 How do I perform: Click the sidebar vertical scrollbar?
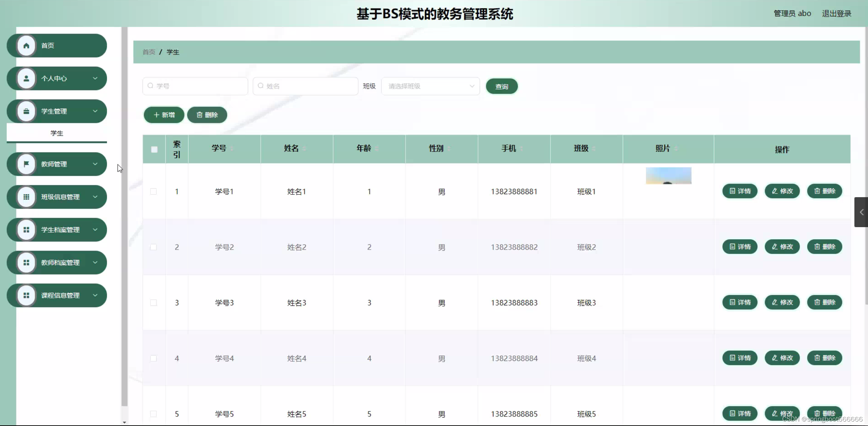click(x=125, y=218)
